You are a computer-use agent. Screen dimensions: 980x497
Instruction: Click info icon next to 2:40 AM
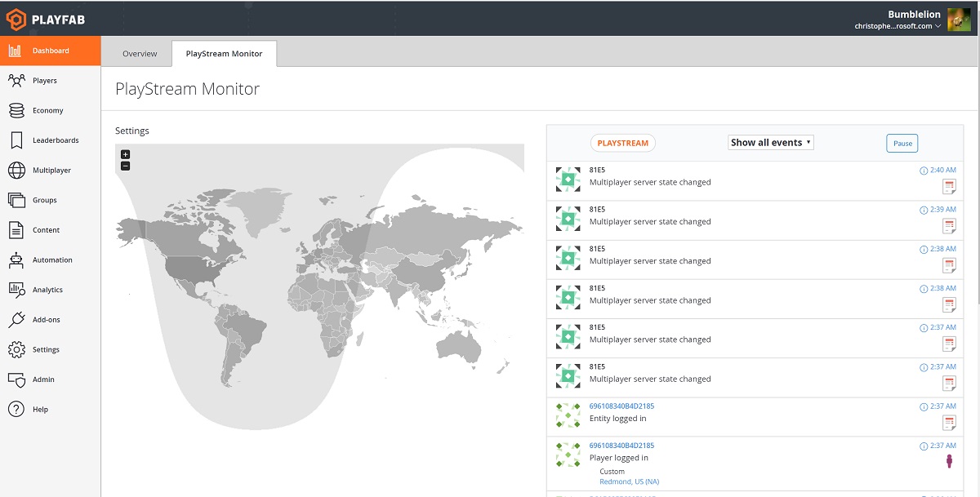924,171
